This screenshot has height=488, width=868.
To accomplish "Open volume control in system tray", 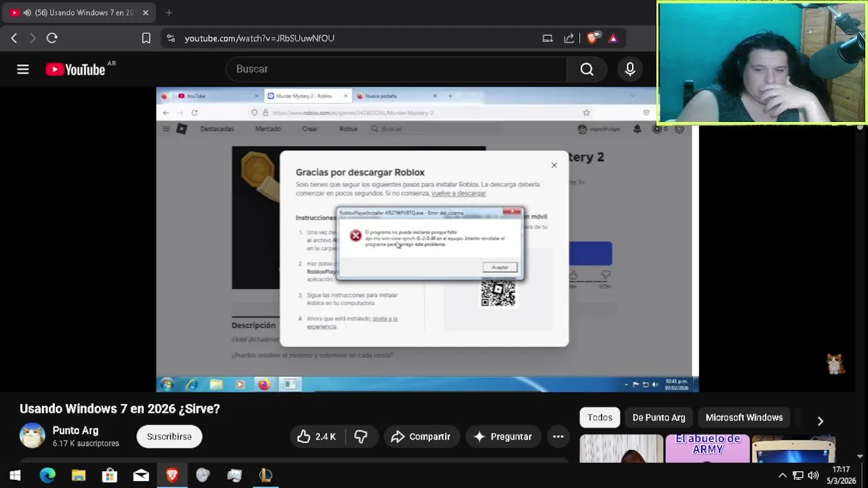I will (813, 476).
